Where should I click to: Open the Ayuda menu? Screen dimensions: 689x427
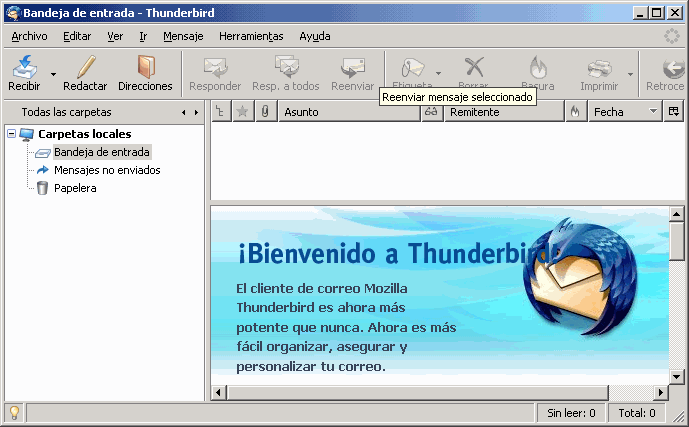point(315,36)
